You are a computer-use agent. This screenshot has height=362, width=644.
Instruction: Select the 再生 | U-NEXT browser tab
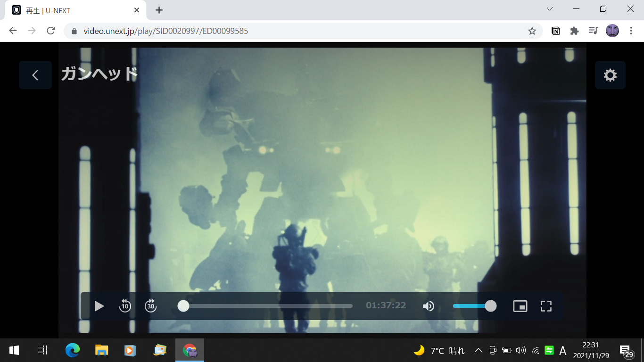pyautogui.click(x=76, y=10)
